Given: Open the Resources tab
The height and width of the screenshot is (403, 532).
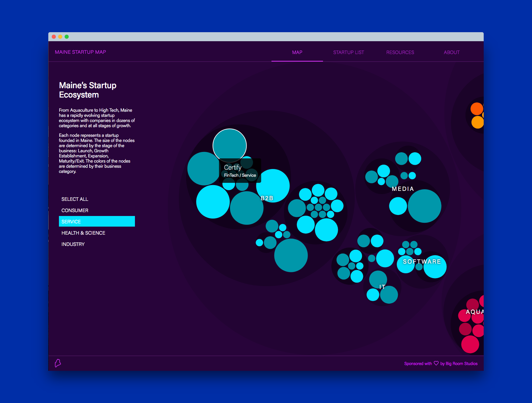Looking at the screenshot, I should click(x=400, y=52).
